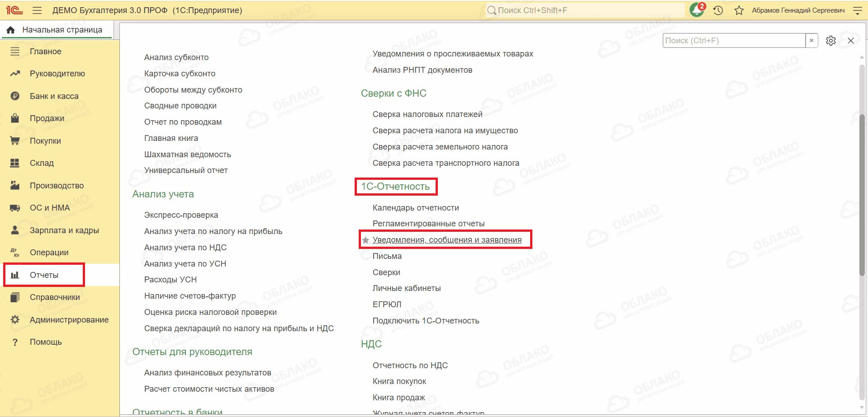This screenshot has width=868, height=417.
Task: Open favorites star in top bar
Action: 739,10
